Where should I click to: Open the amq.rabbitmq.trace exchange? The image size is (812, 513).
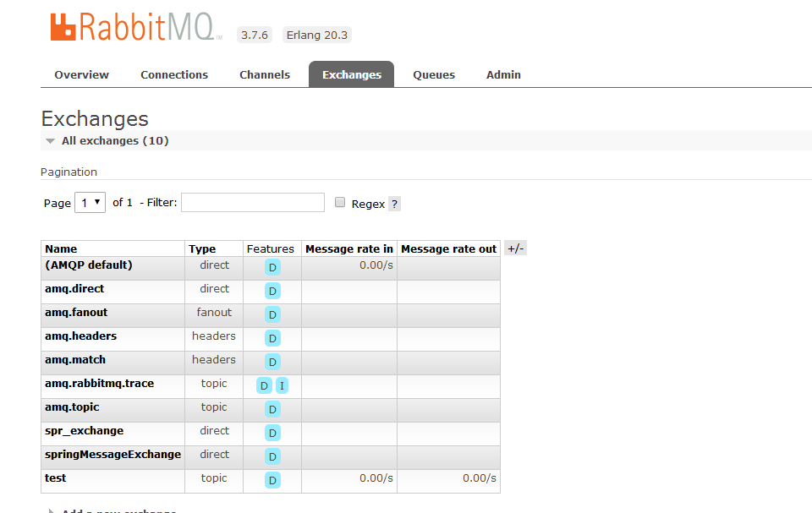[x=100, y=384]
